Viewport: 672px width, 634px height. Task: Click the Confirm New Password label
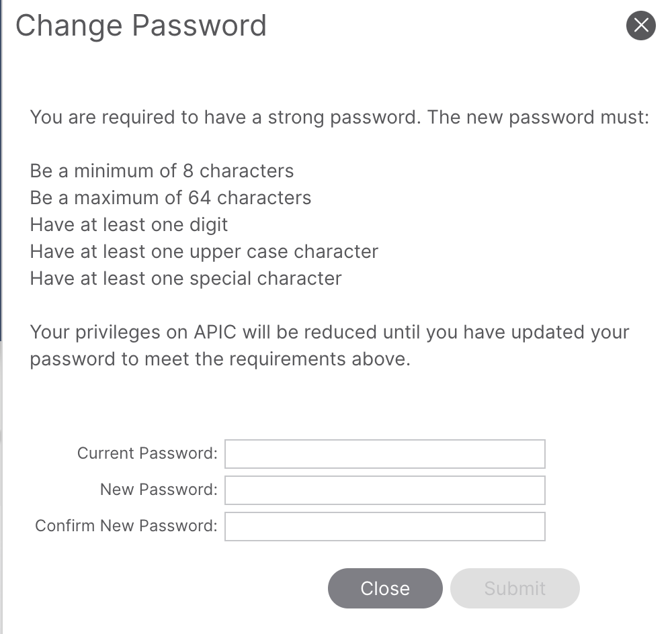[x=125, y=527]
